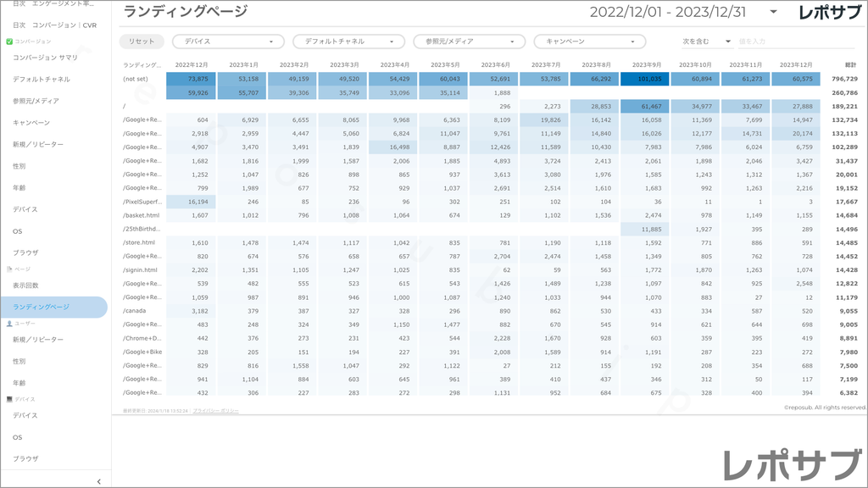Click the green コンバージョン section checkmark icon
The width and height of the screenshot is (868, 488).
(x=9, y=41)
